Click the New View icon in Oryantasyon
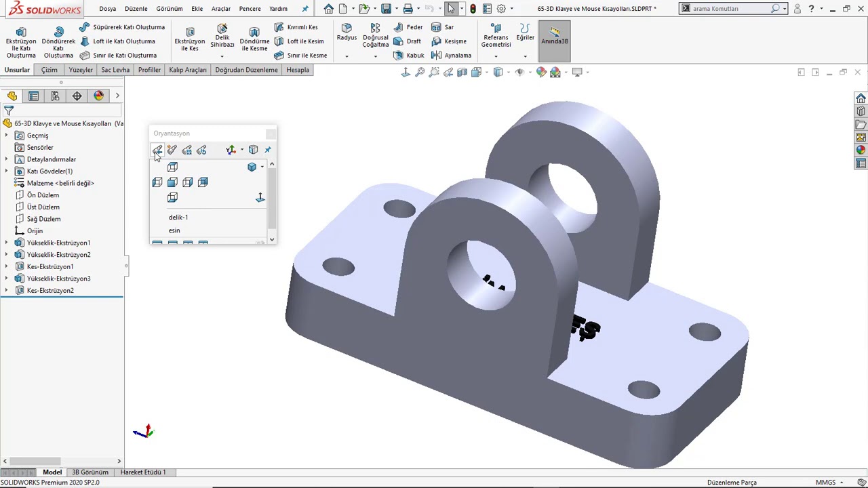This screenshot has height=488, width=868. click(172, 150)
